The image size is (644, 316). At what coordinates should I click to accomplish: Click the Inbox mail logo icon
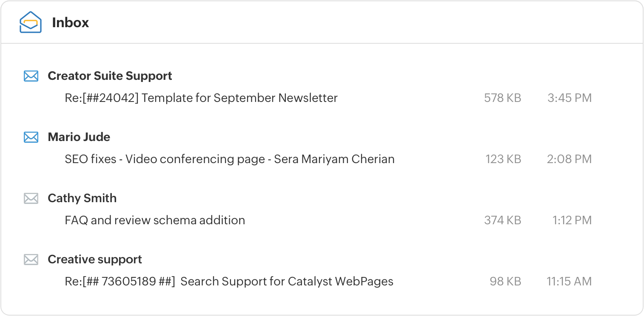(x=31, y=22)
